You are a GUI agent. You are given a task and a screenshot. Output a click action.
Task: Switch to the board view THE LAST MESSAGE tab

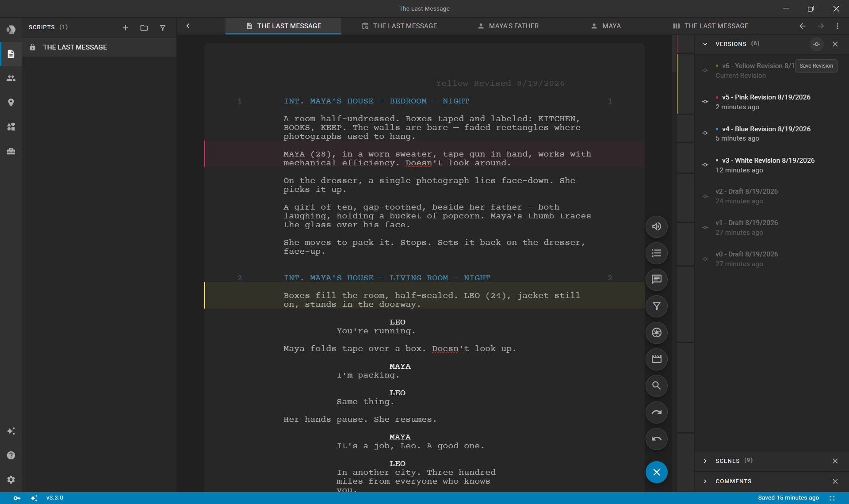[x=711, y=26]
